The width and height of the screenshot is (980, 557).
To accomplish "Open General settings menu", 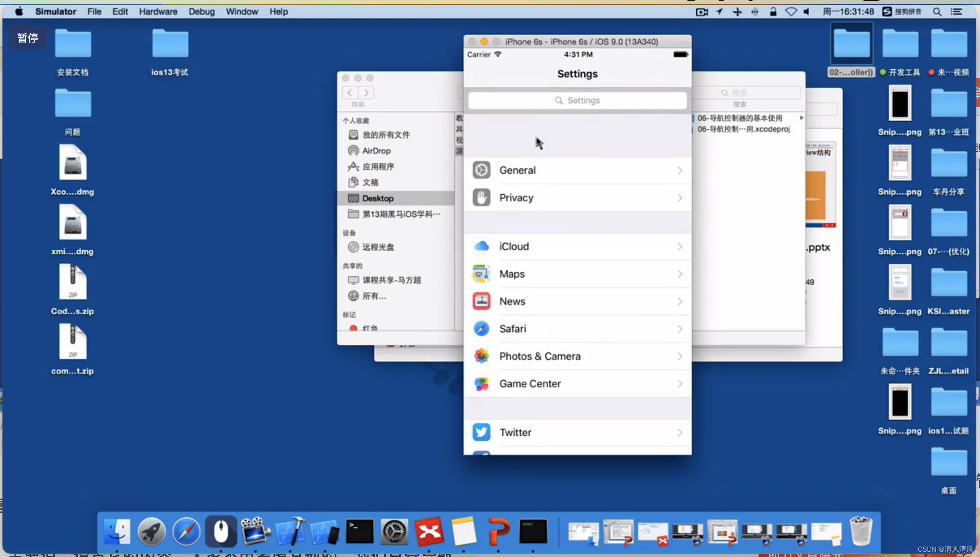I will click(x=577, y=170).
